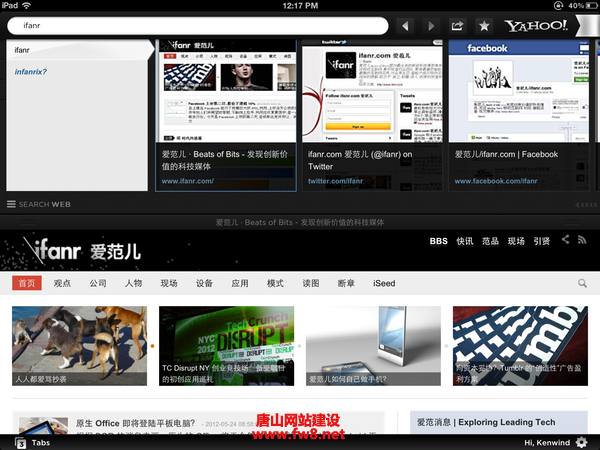The height and width of the screenshot is (450, 600).
Task: Click the 'Hi, Kenwind' account text
Action: tap(547, 443)
